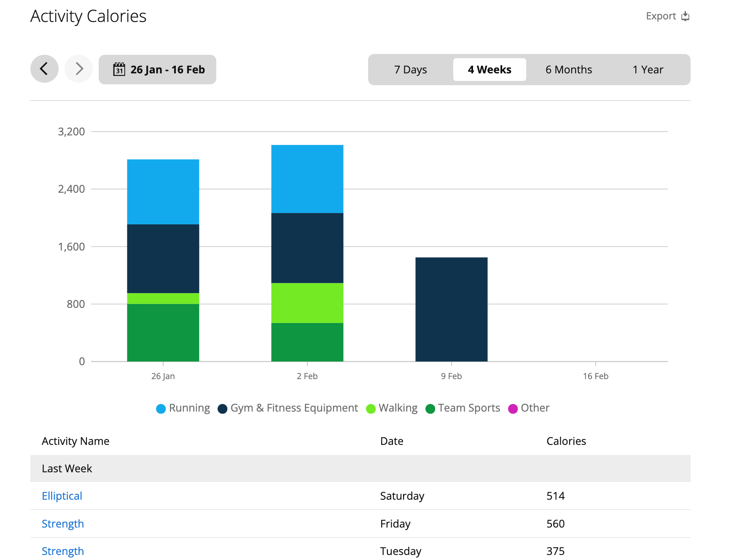Open Tuesday's Strength activity link
The height and width of the screenshot is (560, 737).
pyautogui.click(x=63, y=551)
